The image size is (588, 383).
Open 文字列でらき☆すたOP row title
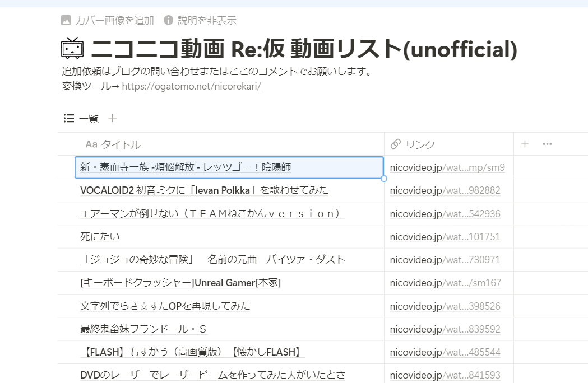click(165, 306)
